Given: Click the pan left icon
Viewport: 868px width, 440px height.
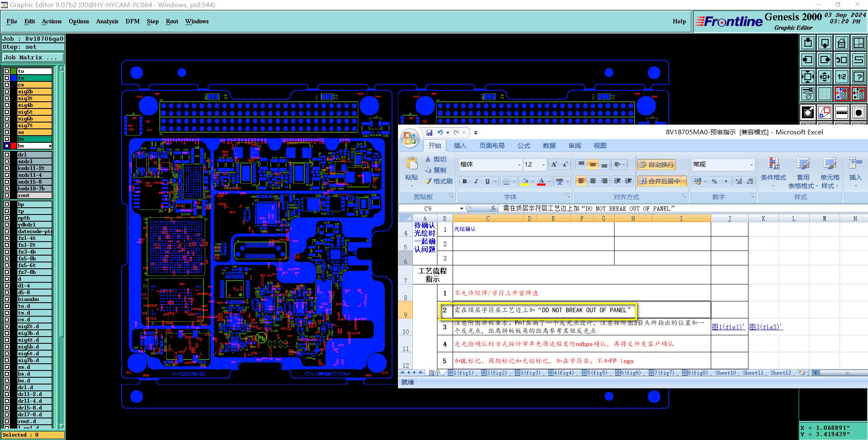Looking at the screenshot, I should (808, 60).
